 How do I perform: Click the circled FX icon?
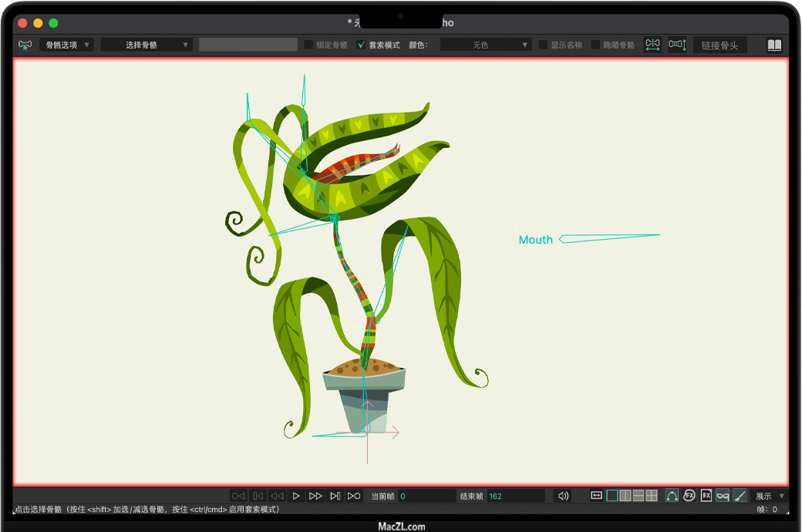pos(689,496)
